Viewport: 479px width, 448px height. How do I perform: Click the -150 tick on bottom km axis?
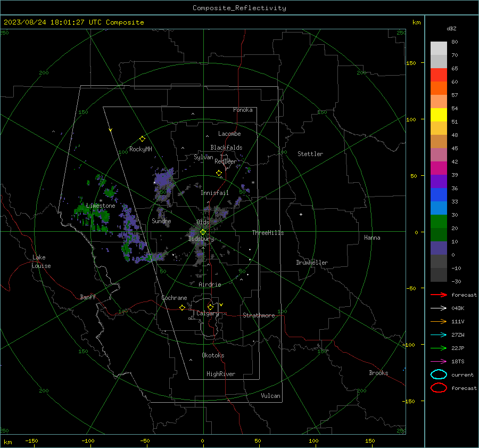pos(31,441)
